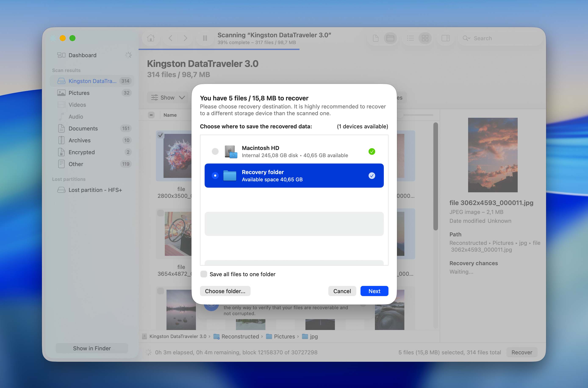
Task: Click the status bar scanning spinner icon
Action: (148, 352)
